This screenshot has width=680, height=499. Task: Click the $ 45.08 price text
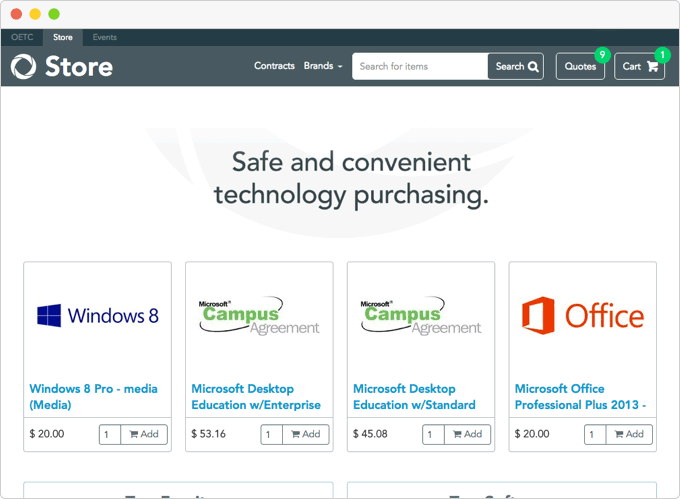pyautogui.click(x=370, y=434)
